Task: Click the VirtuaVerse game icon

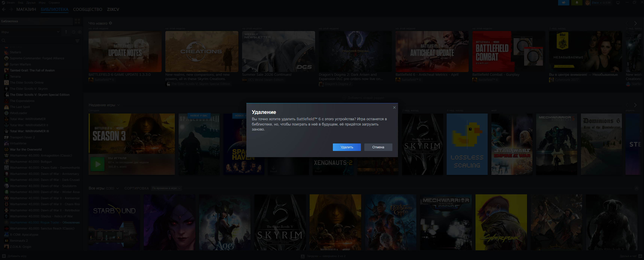Action: pyautogui.click(x=7, y=143)
